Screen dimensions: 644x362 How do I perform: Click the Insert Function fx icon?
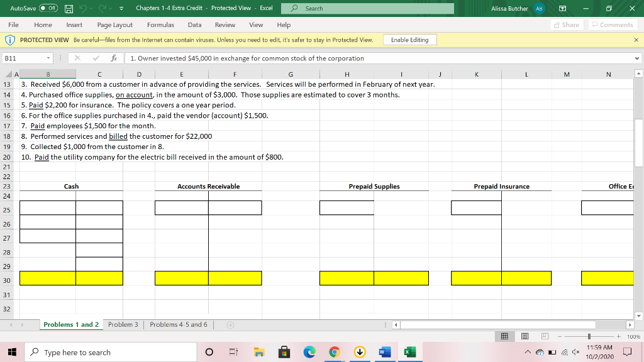tap(113, 58)
